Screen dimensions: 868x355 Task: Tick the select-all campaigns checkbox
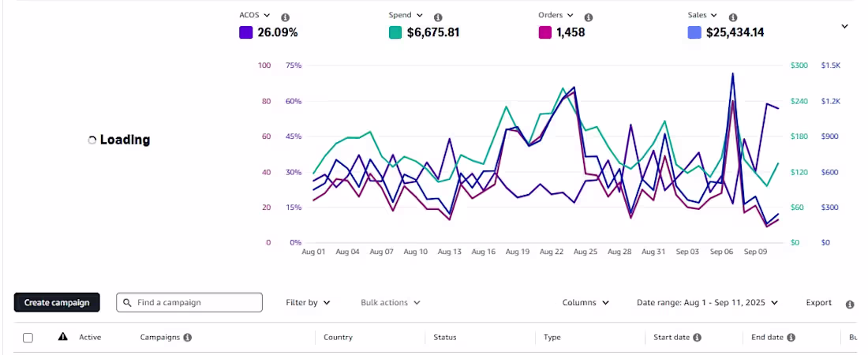28,338
